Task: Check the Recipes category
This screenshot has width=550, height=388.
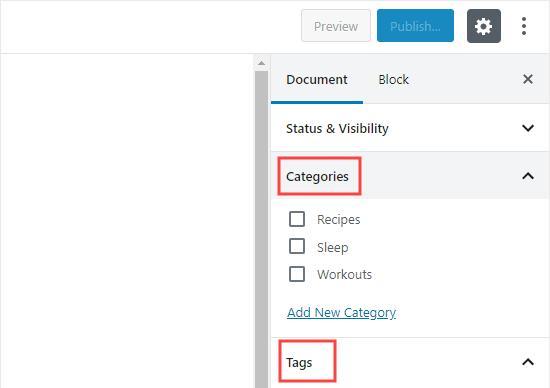Action: pos(297,219)
